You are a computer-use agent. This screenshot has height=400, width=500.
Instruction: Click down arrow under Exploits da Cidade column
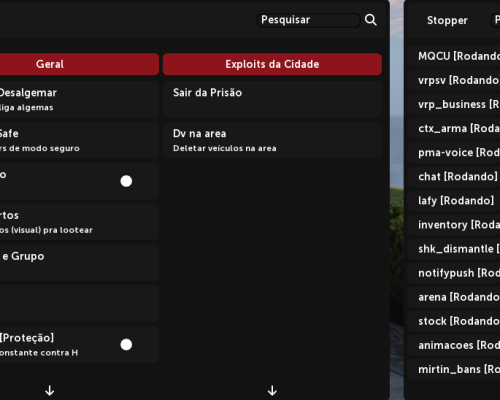pos(272,390)
